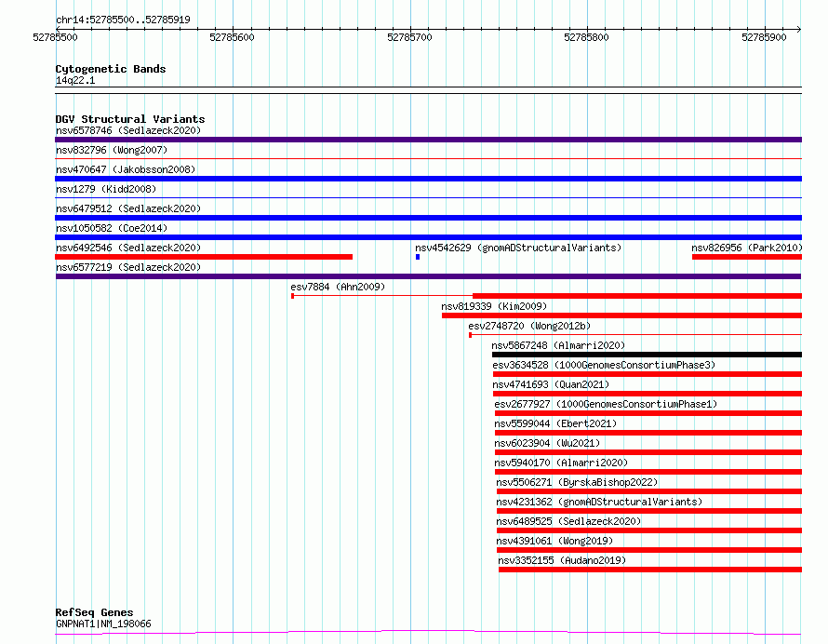Select nsv5506271 (ByrskaBishop2022) label

(x=577, y=482)
